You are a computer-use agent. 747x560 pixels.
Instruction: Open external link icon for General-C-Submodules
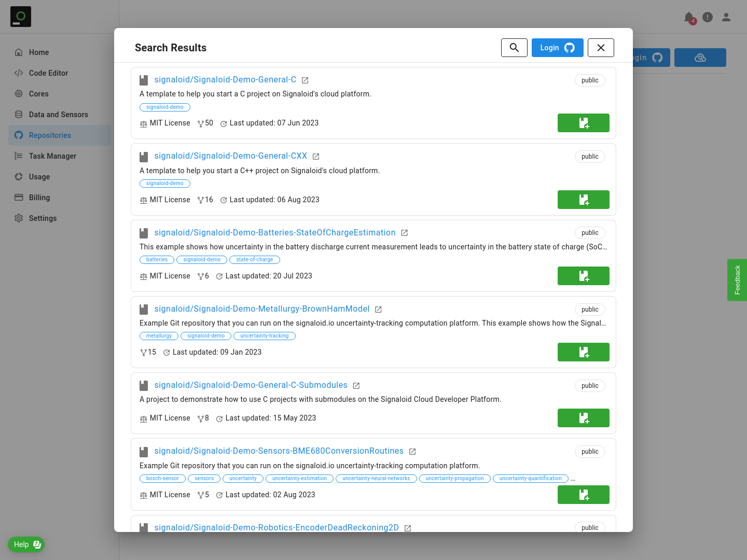point(356,386)
